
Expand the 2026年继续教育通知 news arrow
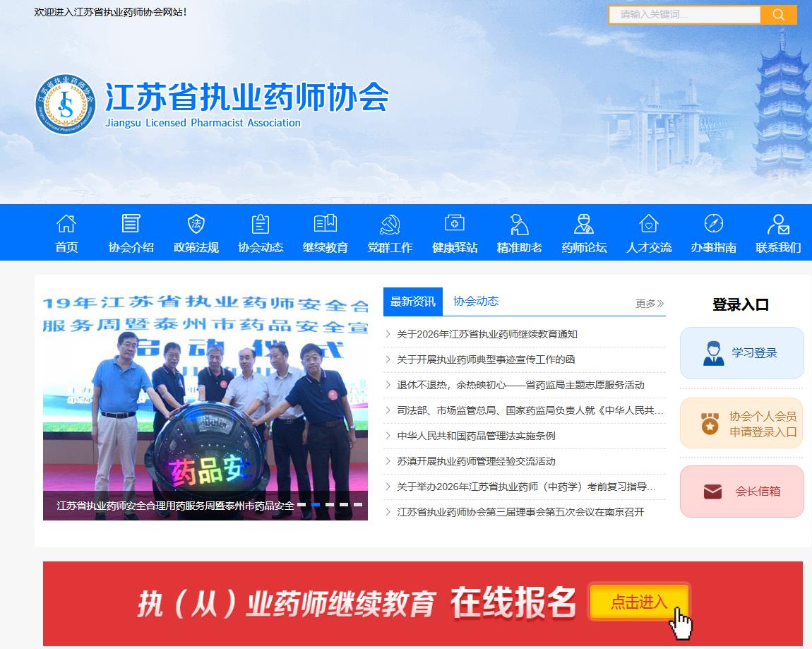388,334
